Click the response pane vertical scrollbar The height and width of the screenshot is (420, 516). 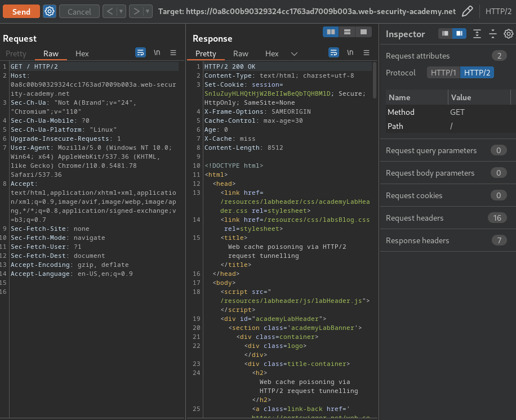[x=375, y=81]
